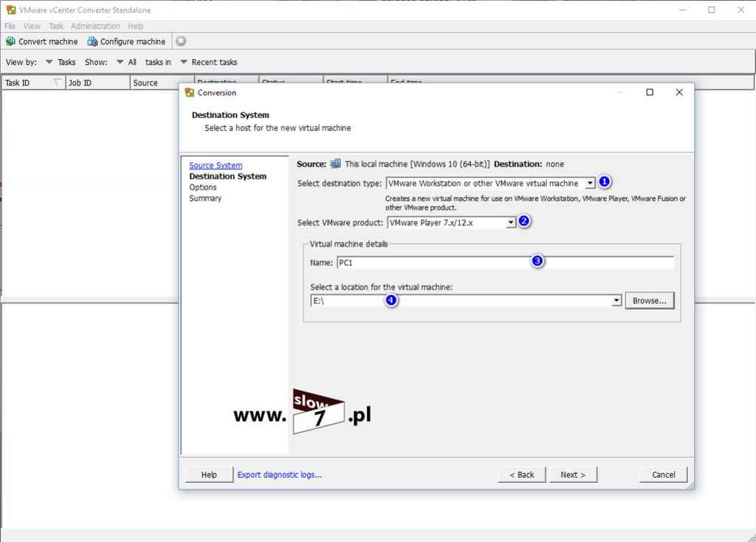Screen dimensions: 756x542
Task: Click the Convert machine toolbar button
Action: point(41,41)
